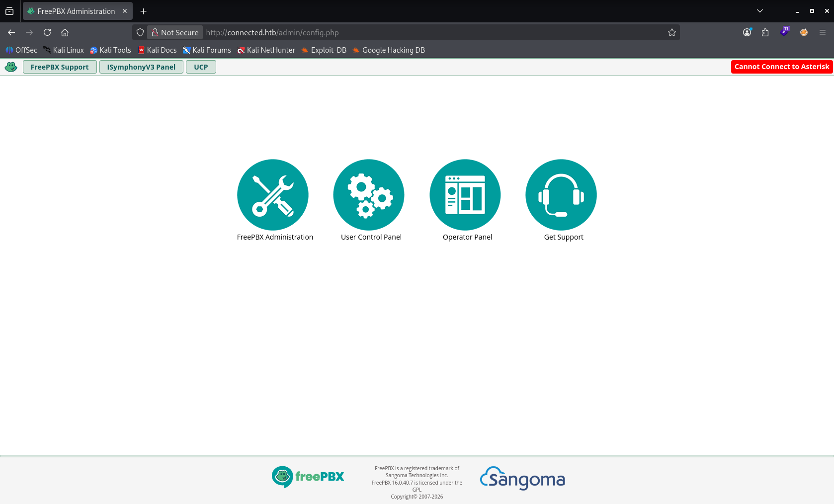Show site security info via Not Secure
The height and width of the screenshot is (504, 834).
coord(175,32)
